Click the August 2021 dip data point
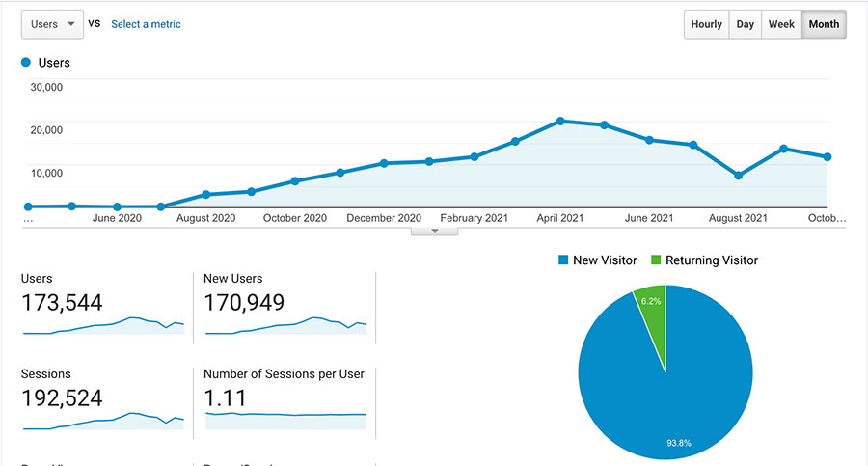Viewport: 868px width, 466px height. tap(739, 175)
